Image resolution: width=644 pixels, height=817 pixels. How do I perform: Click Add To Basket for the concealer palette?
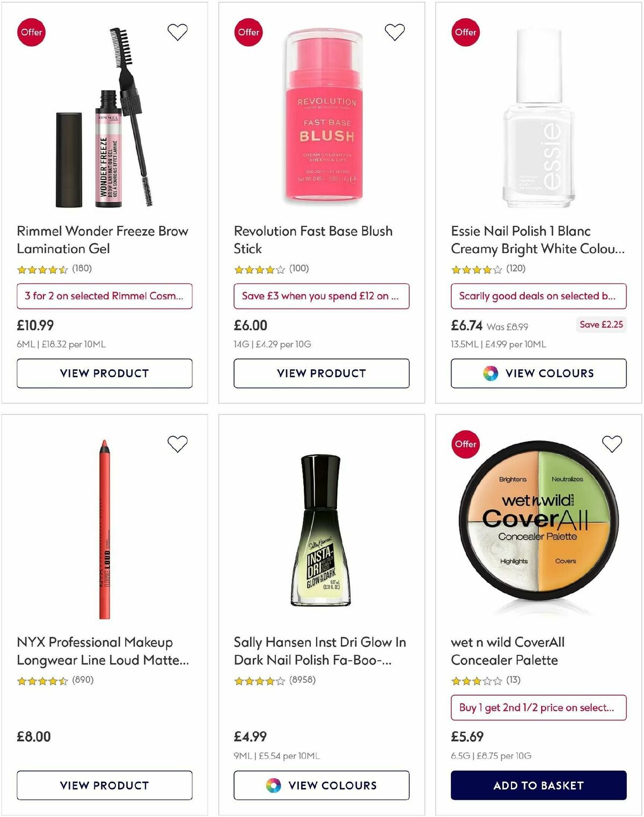(538, 785)
